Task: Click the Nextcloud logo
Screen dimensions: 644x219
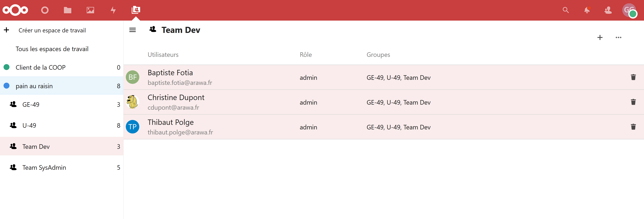Action: [x=15, y=10]
